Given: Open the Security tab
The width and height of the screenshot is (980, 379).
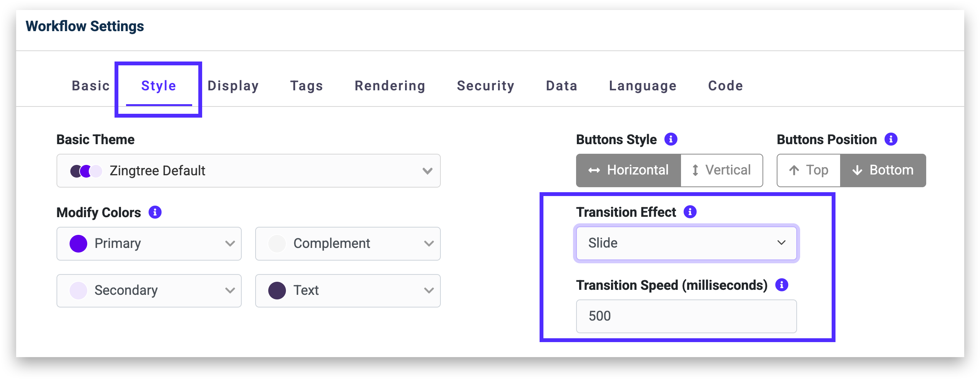Looking at the screenshot, I should [485, 86].
